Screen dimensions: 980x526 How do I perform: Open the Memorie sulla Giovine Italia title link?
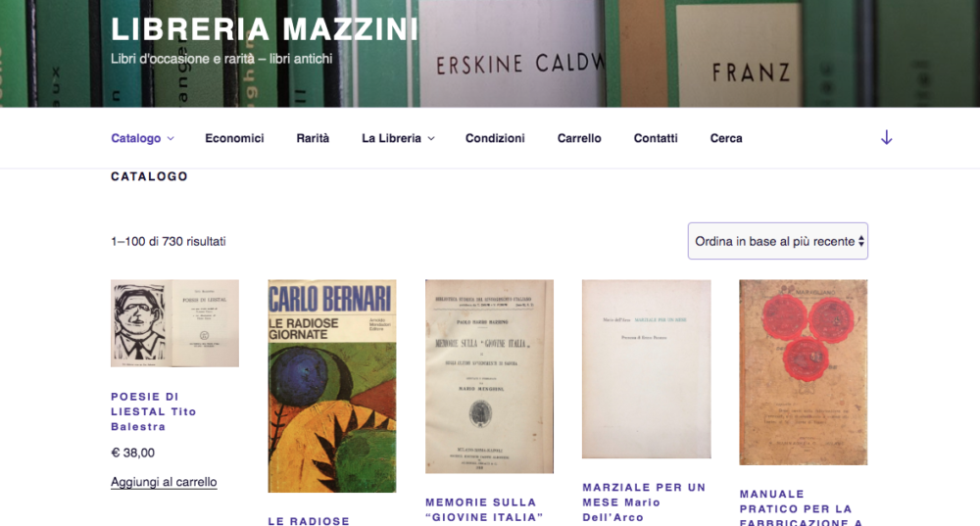point(484,509)
